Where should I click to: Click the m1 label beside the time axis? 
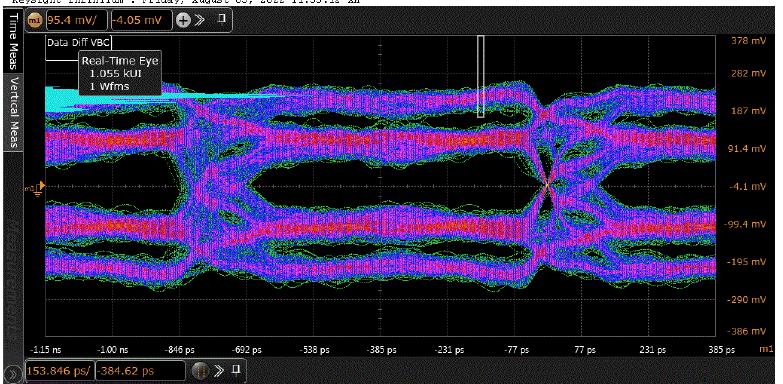point(769,350)
